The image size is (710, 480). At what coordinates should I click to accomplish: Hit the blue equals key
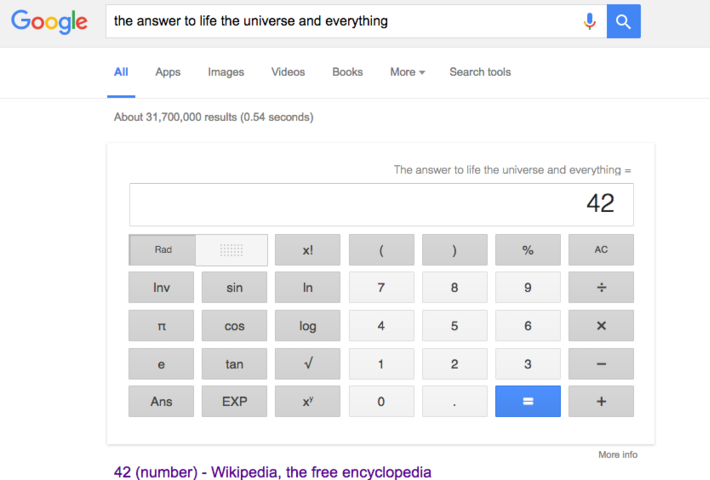[x=528, y=401]
